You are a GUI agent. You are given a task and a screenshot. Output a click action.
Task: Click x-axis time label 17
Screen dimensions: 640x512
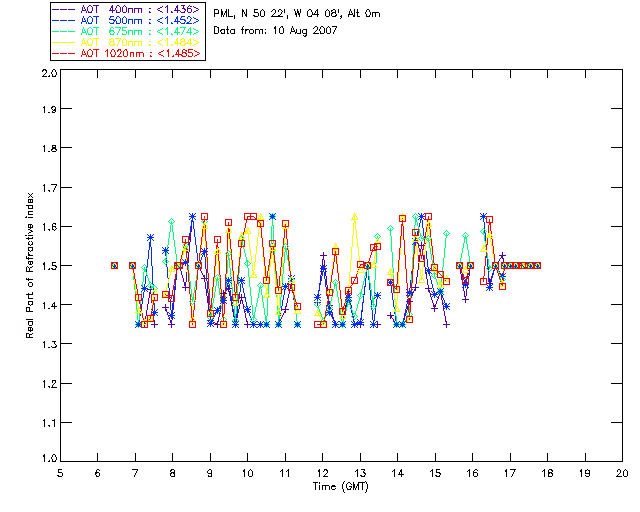pos(510,473)
